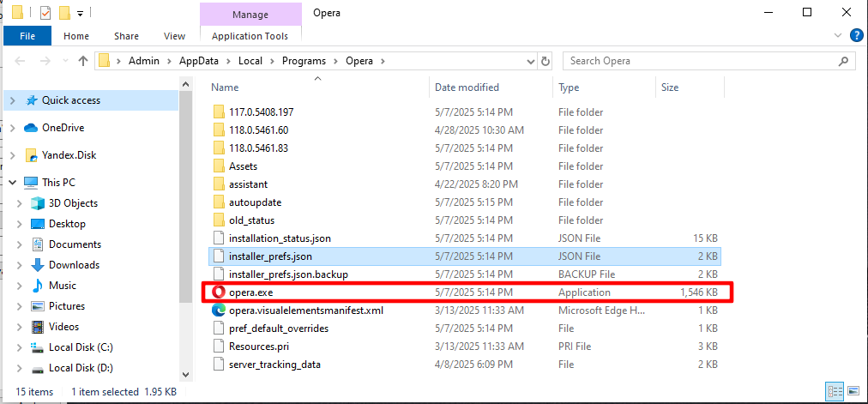Open the File menu tab

point(27,36)
